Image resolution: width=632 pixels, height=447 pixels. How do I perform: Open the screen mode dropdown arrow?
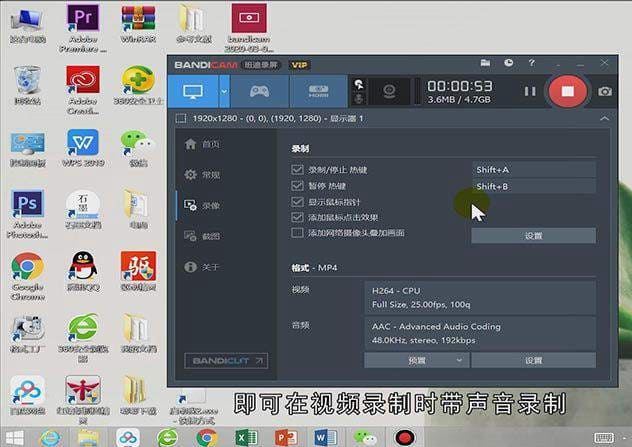click(224, 91)
